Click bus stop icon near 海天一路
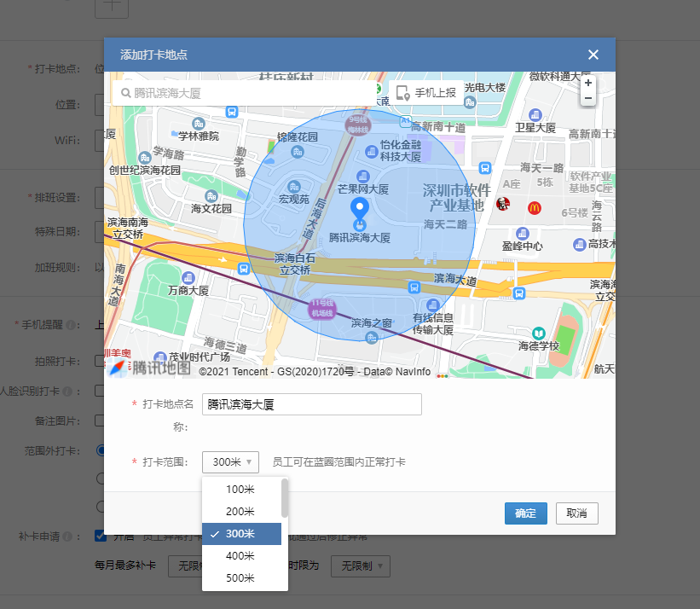Screen dimensions: 700x609 pyautogui.click(x=485, y=168)
